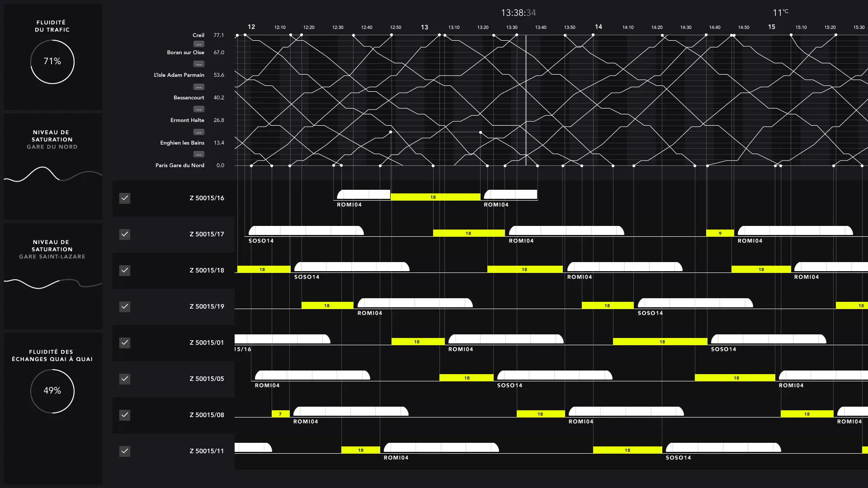
Task: Select the Z 50015/08 train label
Action: 207,415
